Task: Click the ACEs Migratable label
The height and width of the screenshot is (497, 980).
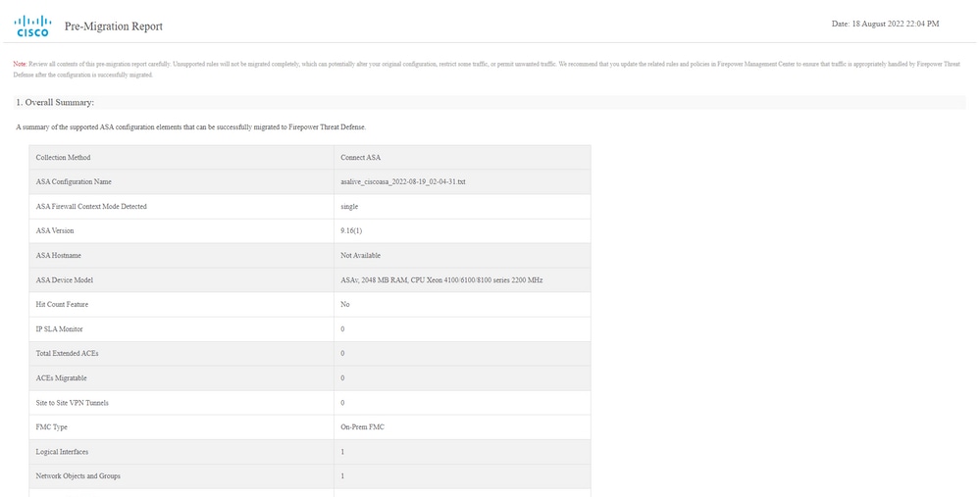Action: (x=61, y=378)
